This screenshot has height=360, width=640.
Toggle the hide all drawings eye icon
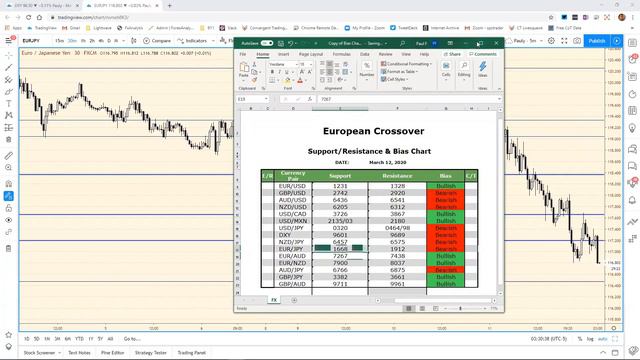coord(9,220)
